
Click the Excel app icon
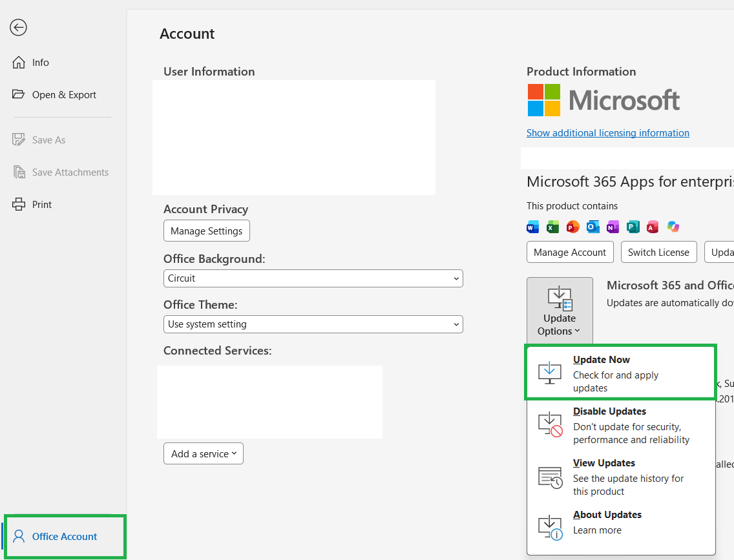tap(553, 227)
